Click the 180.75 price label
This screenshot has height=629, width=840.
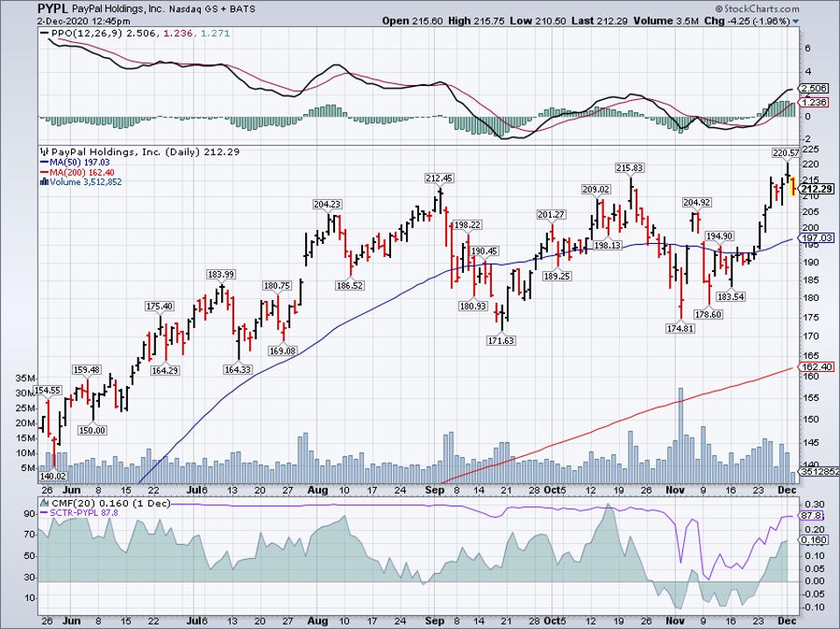pyautogui.click(x=277, y=286)
